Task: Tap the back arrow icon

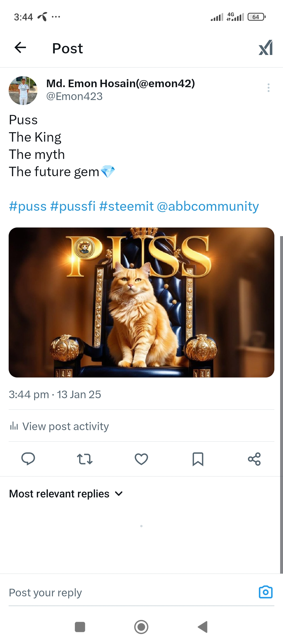Action: 20,48
